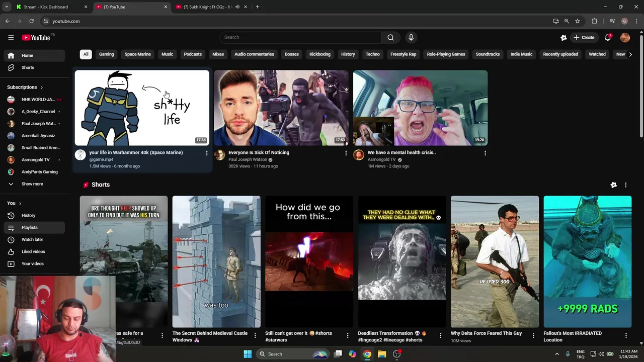This screenshot has width=644, height=362.
Task: Open options for Delta Force short
Action: (533, 335)
